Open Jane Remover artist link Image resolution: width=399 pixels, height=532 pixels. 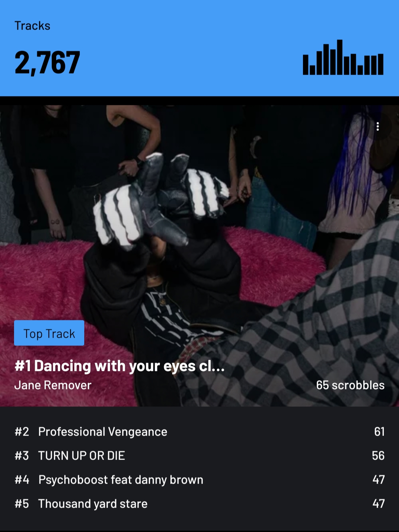coord(52,385)
